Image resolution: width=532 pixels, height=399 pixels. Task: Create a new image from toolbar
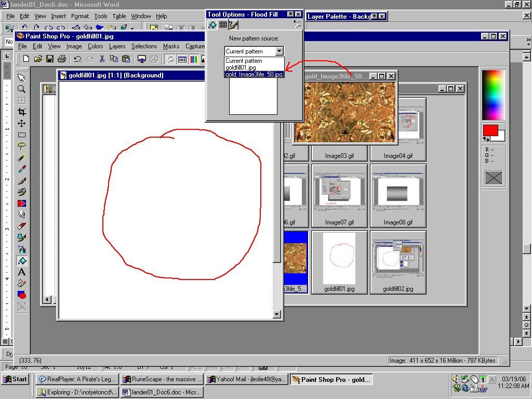pos(26,59)
